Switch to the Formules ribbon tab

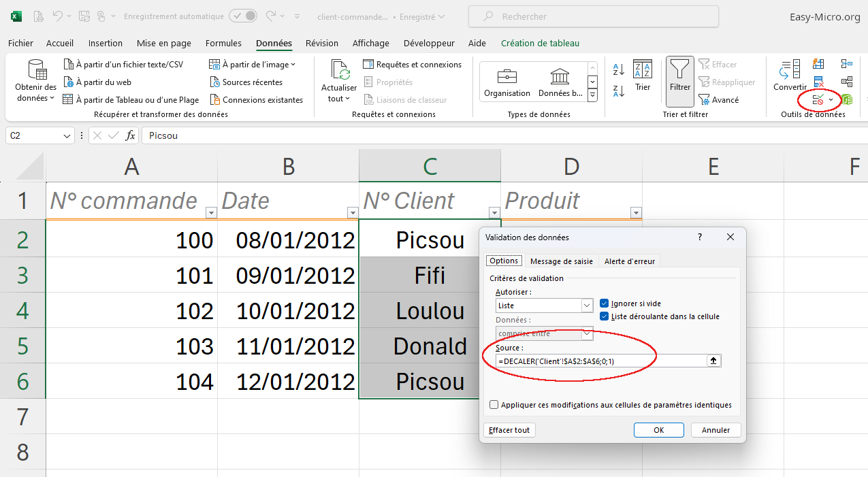point(223,43)
